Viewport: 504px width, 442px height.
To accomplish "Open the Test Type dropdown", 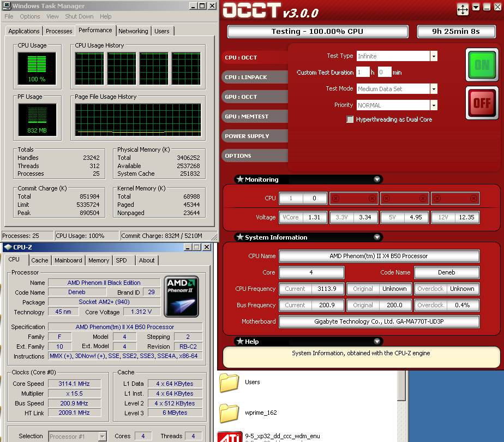I will pyautogui.click(x=434, y=56).
